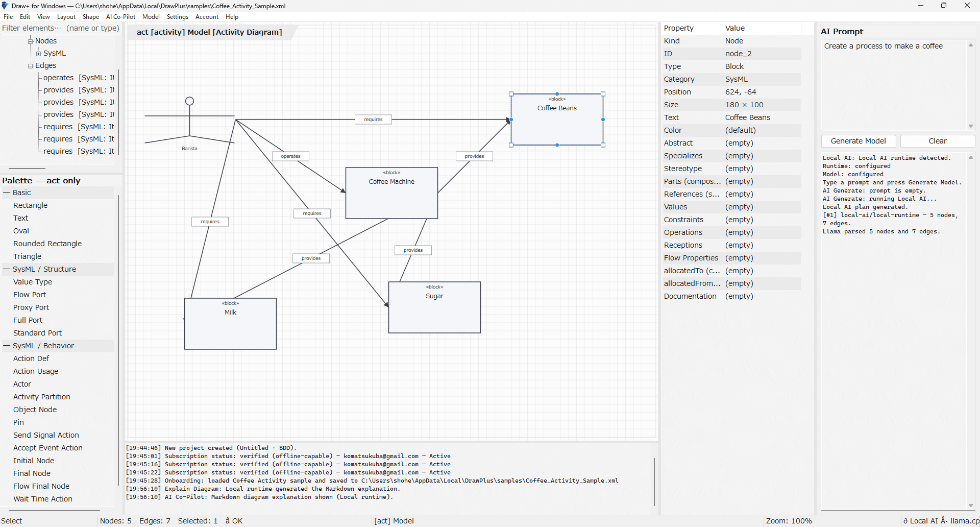
Task: Pick Text from the Basic palette
Action: click(x=21, y=218)
